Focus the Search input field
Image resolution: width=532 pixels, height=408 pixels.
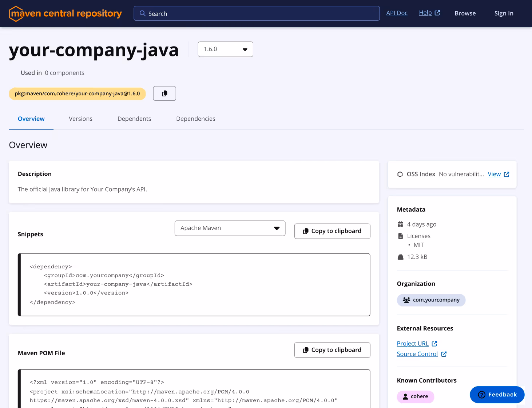[x=262, y=13]
